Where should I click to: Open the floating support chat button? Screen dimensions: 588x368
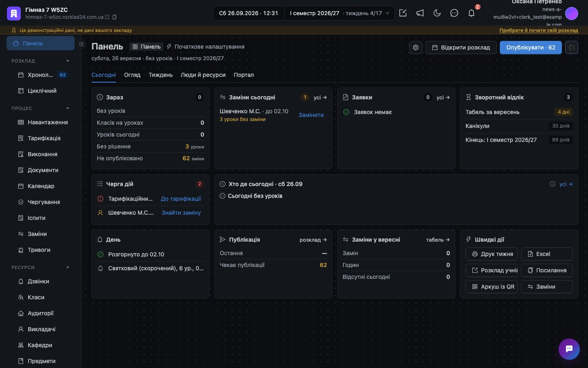569,349
